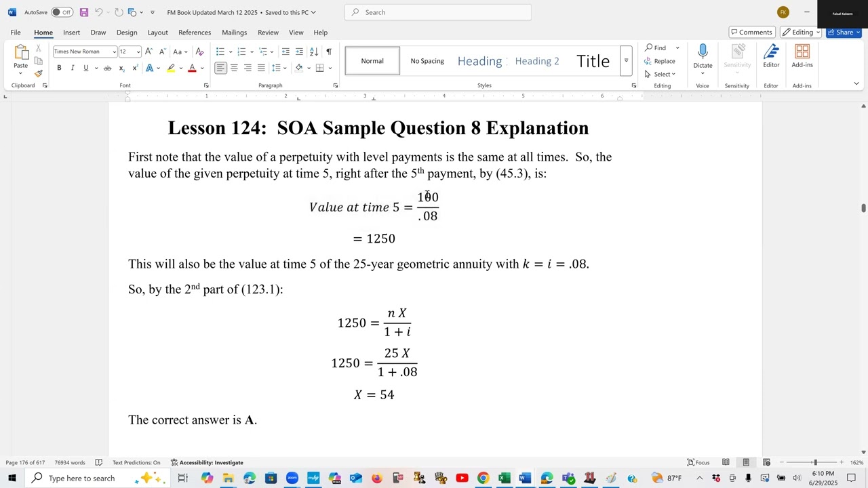
Task: Switch to Insert tab
Action: (x=71, y=33)
